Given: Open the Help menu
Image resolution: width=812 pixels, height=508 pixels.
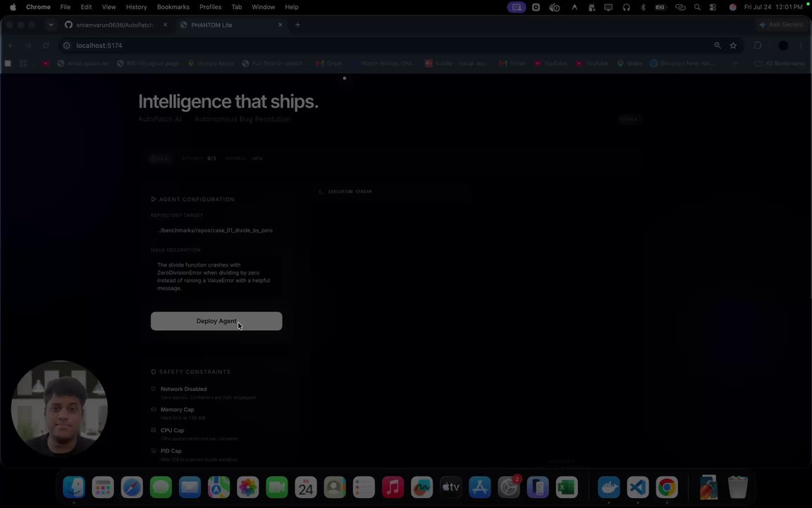Looking at the screenshot, I should coord(292,7).
